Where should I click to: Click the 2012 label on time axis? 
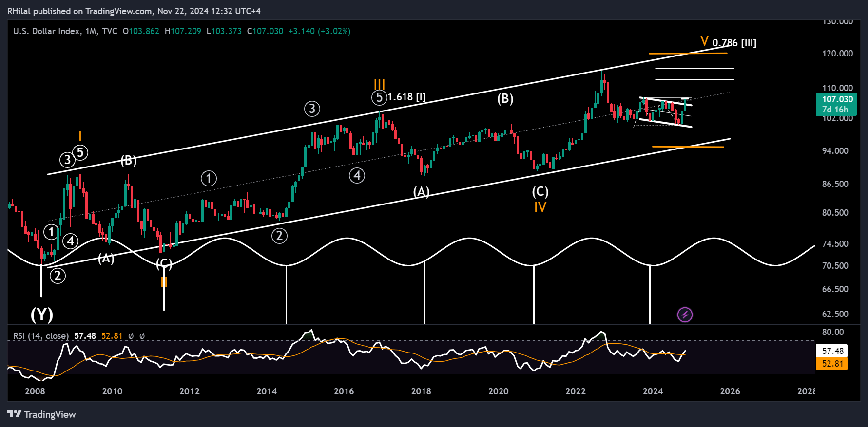coord(190,391)
